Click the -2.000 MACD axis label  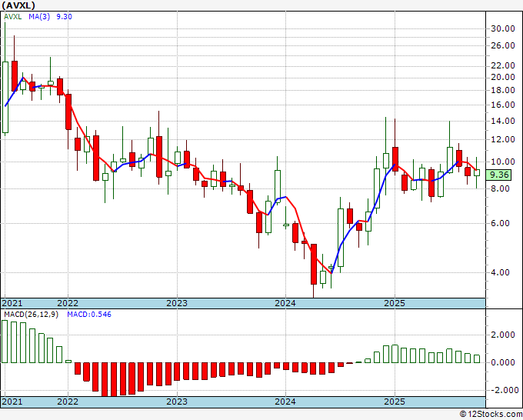(501, 390)
